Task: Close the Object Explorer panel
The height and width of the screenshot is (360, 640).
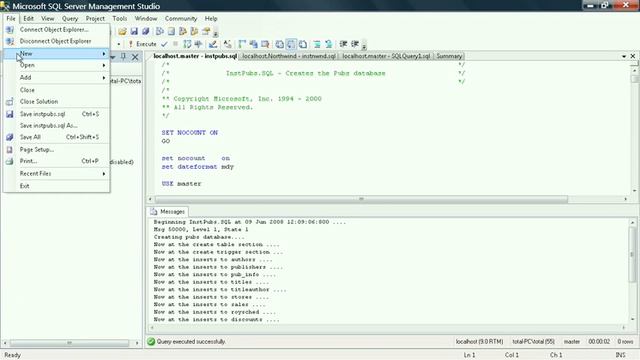Action: (135, 57)
